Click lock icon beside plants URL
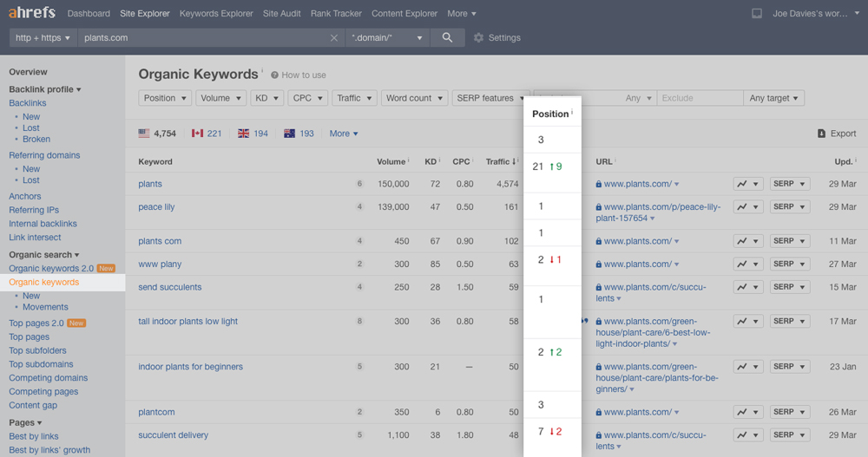 598,184
